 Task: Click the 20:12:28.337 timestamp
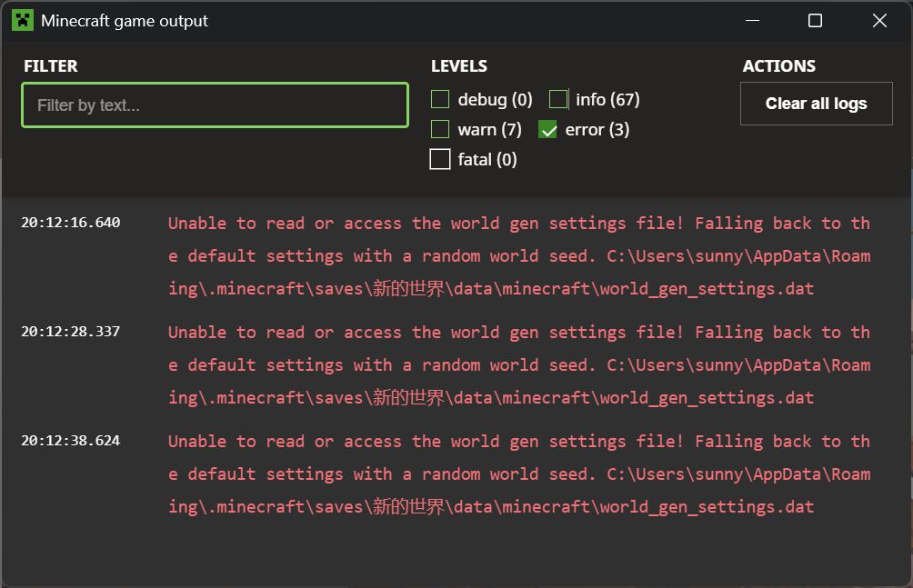[71, 332]
